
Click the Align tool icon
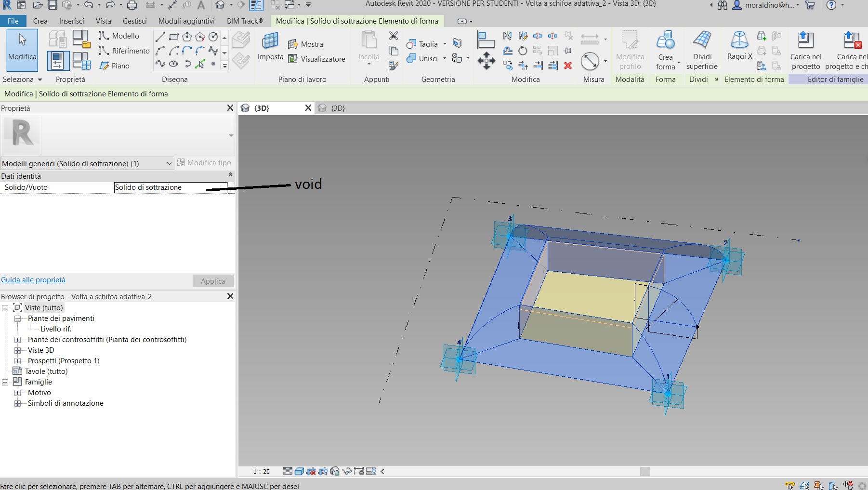tap(486, 40)
